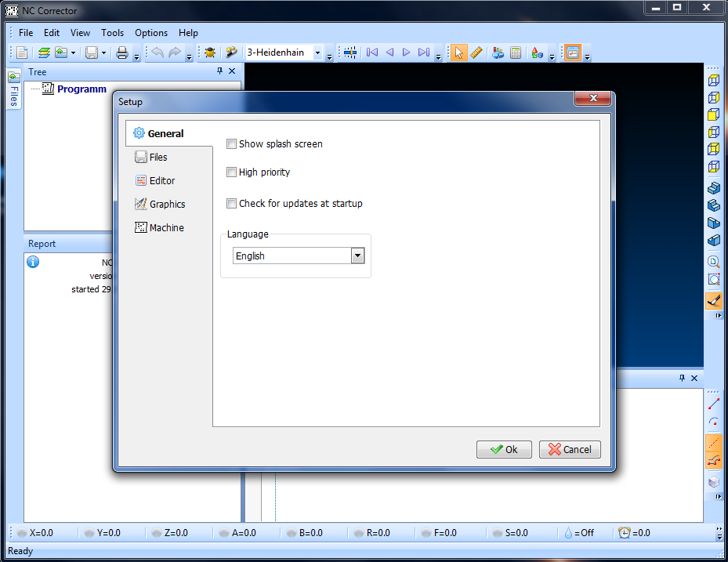Image resolution: width=728 pixels, height=562 pixels.
Task: Click the Redo arrow in toolbar
Action: pos(175,53)
